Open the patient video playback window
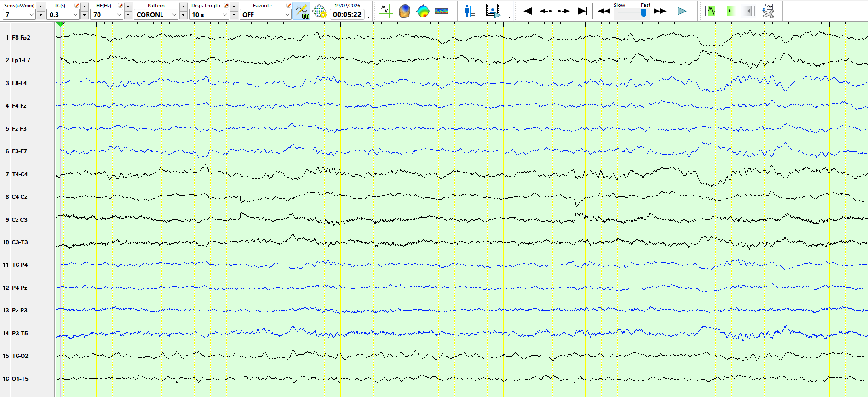Viewport: 868px width, 397px height. coord(493,11)
